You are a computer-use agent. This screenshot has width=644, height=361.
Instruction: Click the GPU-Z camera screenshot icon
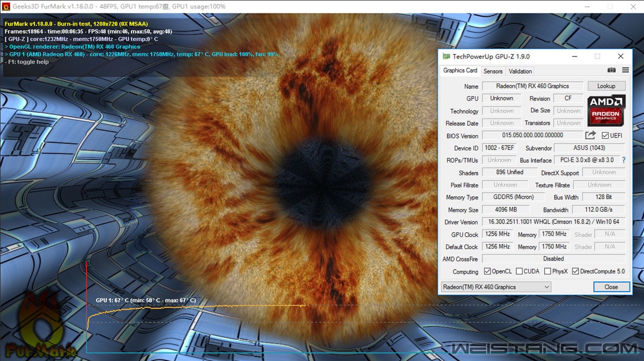(612, 70)
